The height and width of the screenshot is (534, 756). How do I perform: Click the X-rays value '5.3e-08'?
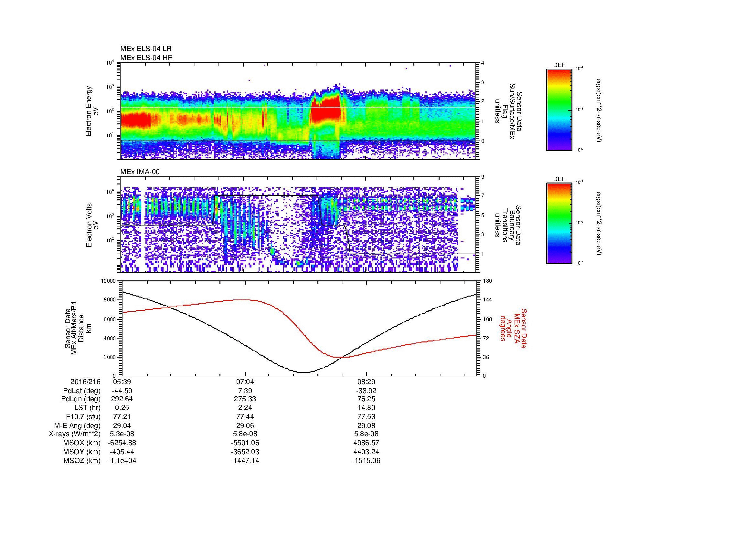(x=122, y=434)
